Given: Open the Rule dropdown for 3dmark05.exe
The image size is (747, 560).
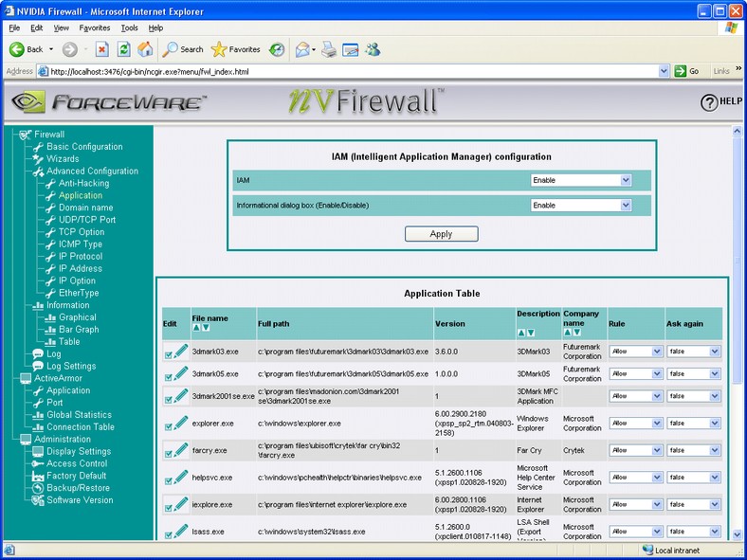Looking at the screenshot, I should pyautogui.click(x=636, y=374).
